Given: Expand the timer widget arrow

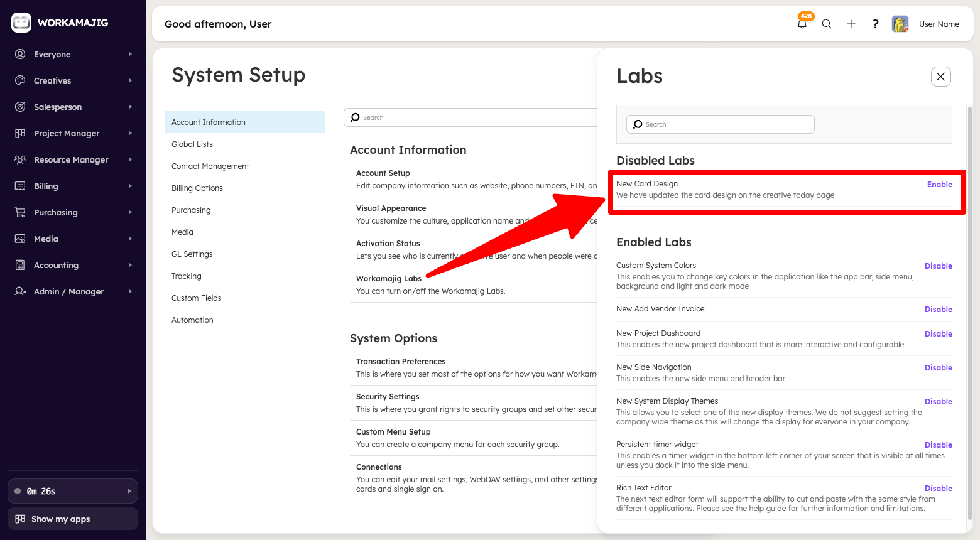Looking at the screenshot, I should (129, 491).
